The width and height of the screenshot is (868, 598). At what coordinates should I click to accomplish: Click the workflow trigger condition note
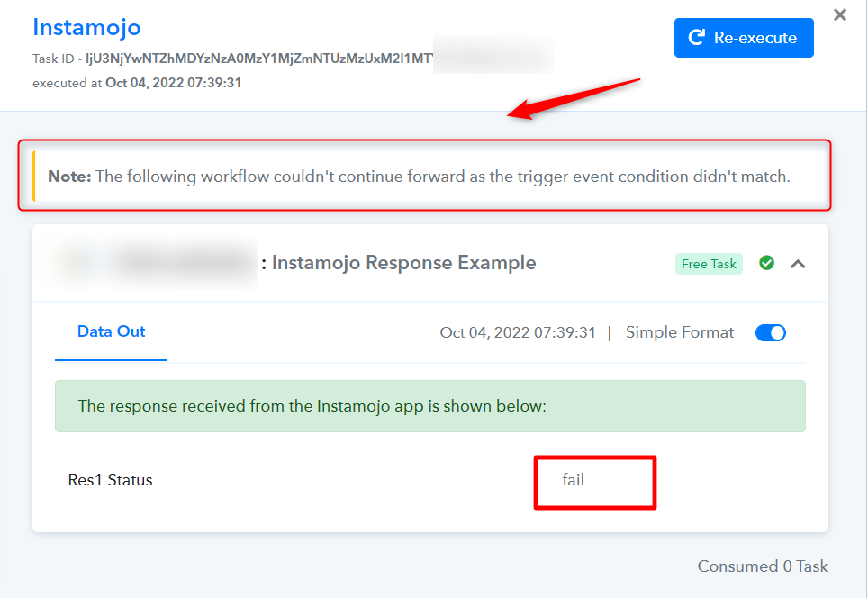[430, 177]
